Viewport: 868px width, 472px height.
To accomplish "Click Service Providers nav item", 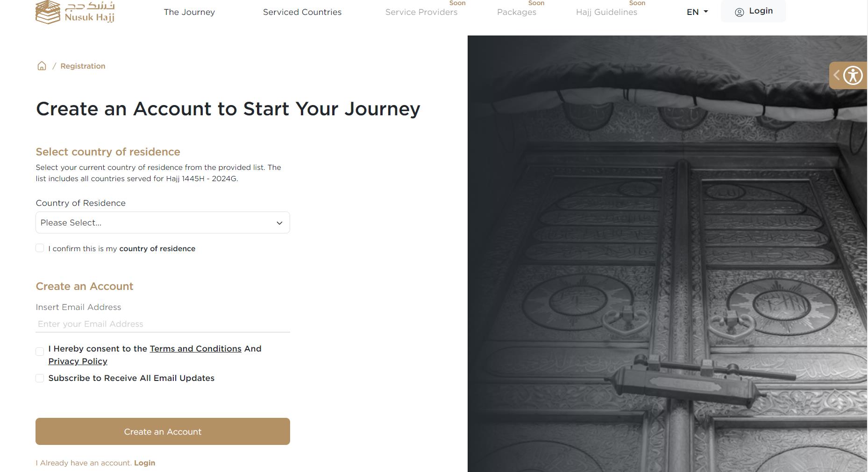I will click(421, 12).
